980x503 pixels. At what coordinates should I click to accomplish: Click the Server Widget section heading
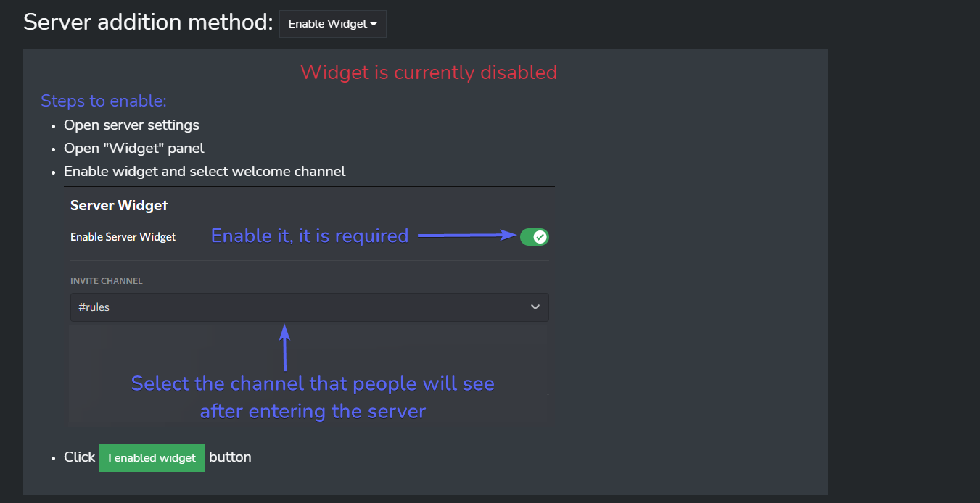pyautogui.click(x=119, y=205)
